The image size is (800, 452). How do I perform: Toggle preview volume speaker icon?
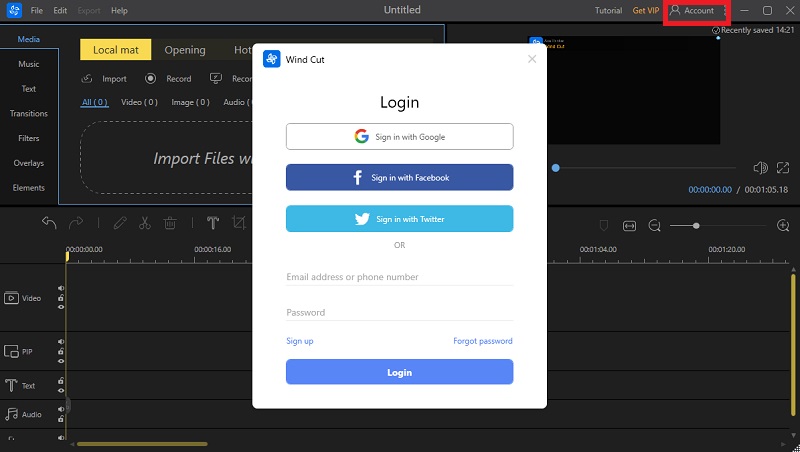pos(760,168)
